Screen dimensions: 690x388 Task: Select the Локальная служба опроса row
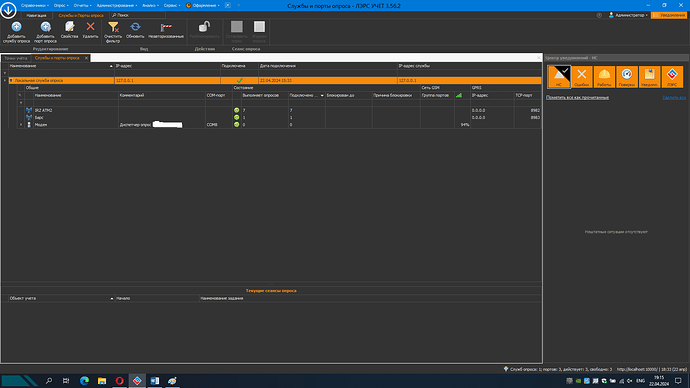click(275, 81)
